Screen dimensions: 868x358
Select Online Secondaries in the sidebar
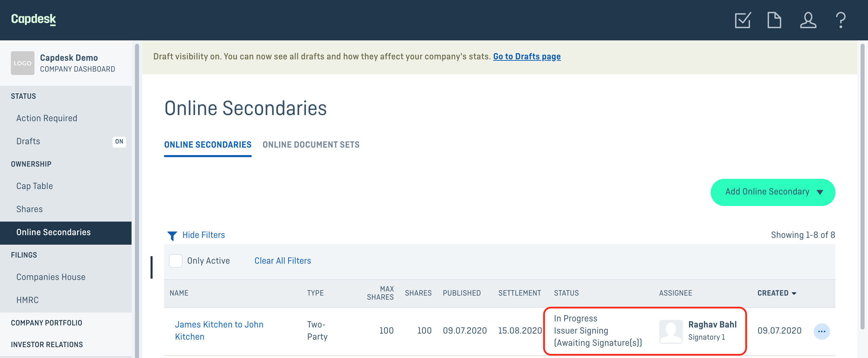pyautogui.click(x=66, y=232)
